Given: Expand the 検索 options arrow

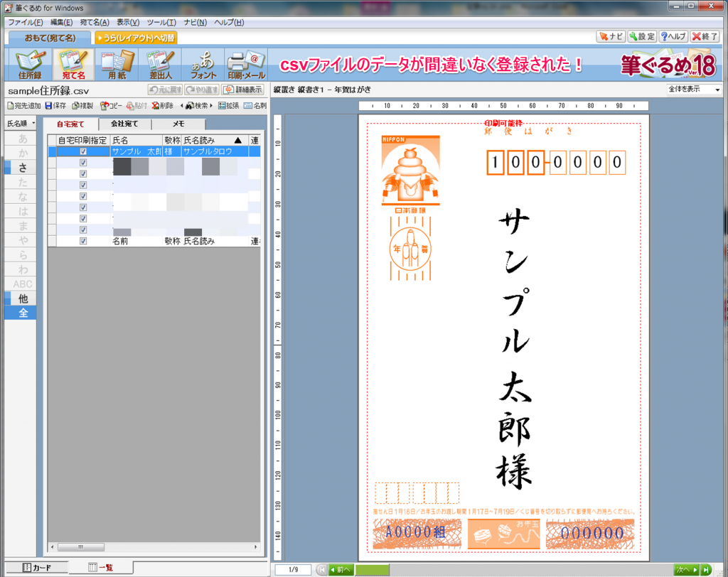Looking at the screenshot, I should 213,106.
